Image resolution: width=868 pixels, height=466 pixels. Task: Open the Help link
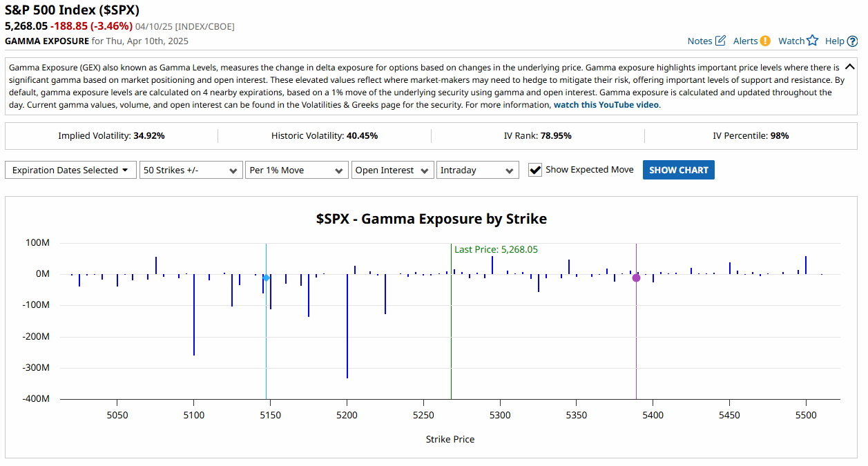(x=834, y=41)
